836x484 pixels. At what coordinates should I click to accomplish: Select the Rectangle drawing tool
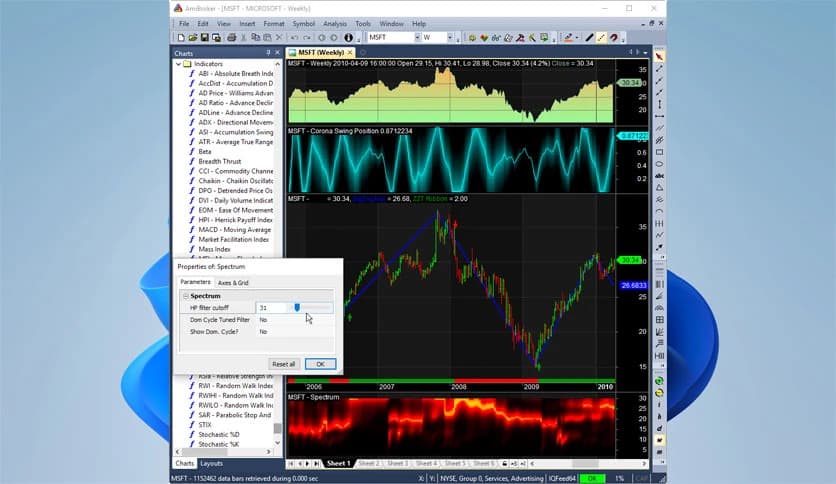coord(660,152)
